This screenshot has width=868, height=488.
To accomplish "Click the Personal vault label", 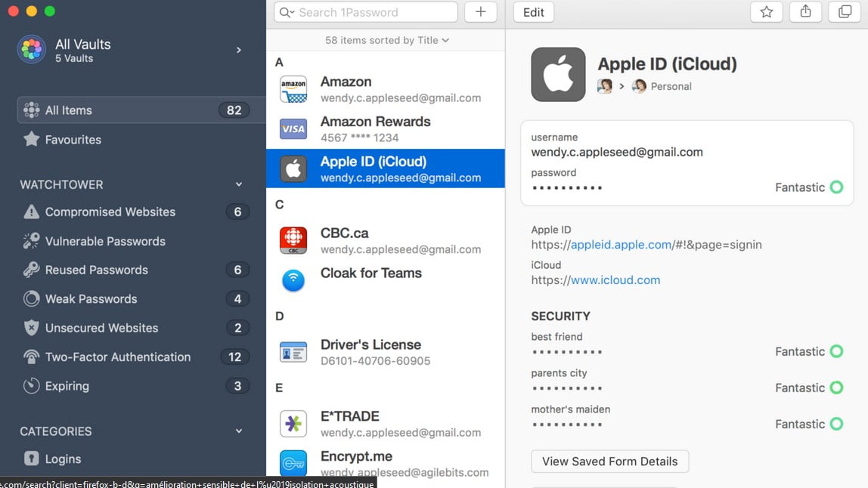I will coord(671,86).
